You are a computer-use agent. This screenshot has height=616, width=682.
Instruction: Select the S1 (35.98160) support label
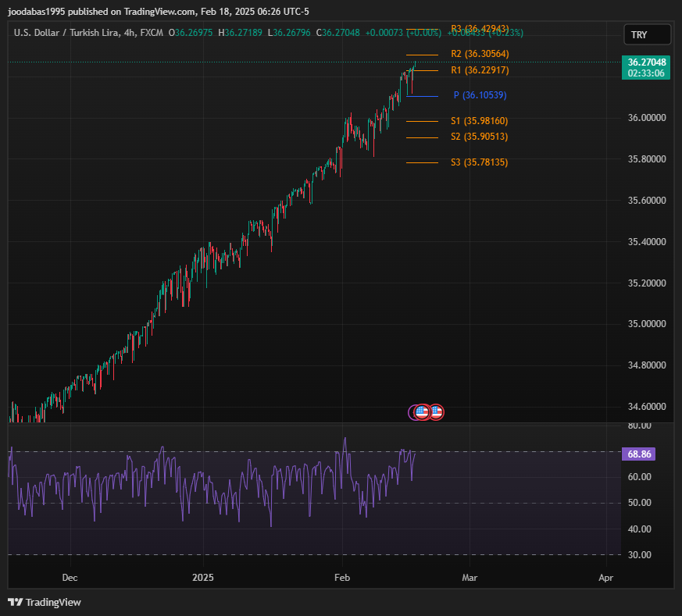pos(479,121)
